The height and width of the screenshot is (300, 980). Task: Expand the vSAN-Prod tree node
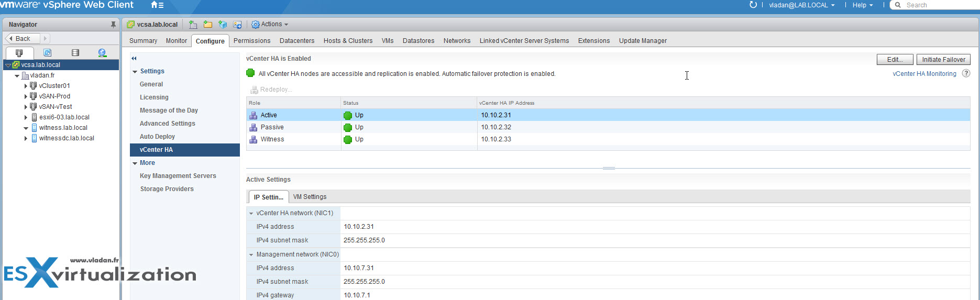click(x=26, y=96)
